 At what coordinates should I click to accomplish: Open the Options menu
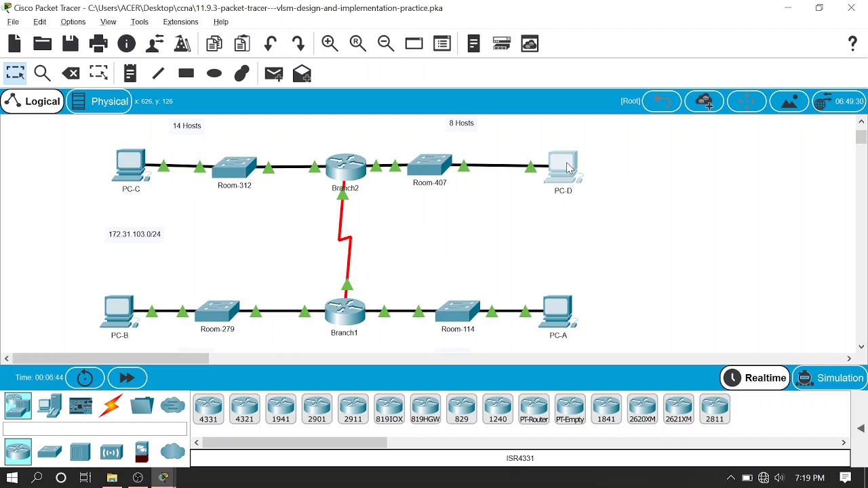coord(73,22)
